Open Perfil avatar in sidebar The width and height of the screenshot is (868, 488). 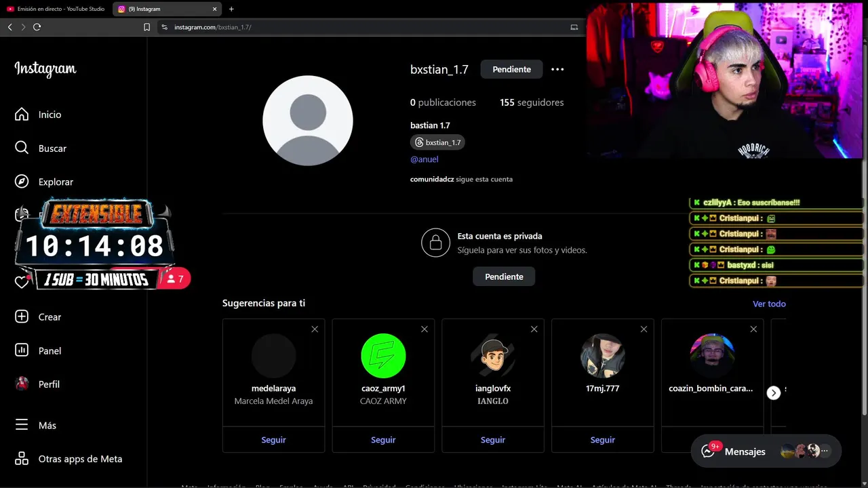point(22,384)
